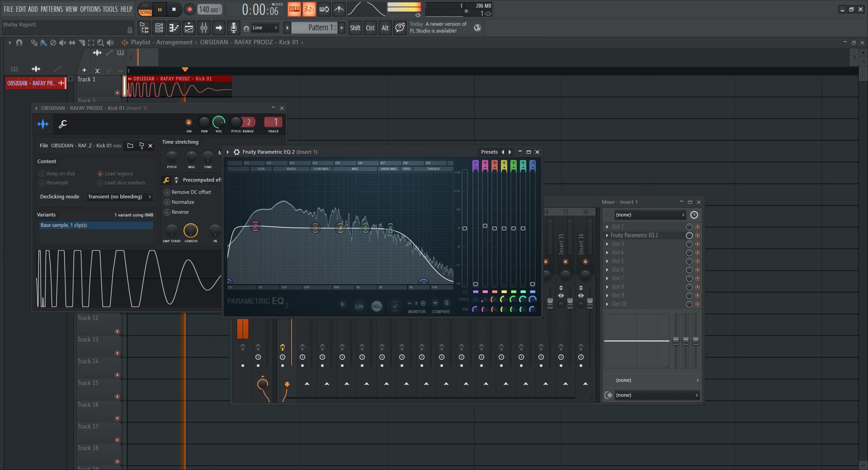Click the Presets button in EQ
The image size is (868, 470).
click(x=489, y=152)
